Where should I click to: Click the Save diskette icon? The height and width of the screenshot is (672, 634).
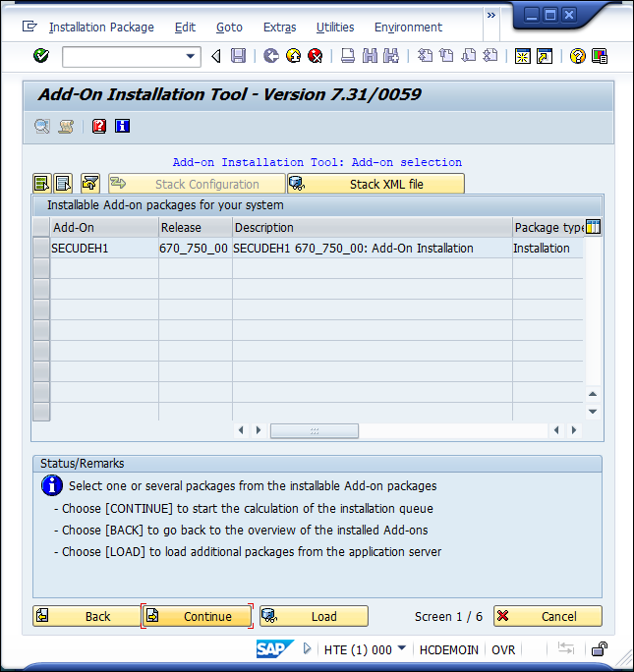coord(238,56)
